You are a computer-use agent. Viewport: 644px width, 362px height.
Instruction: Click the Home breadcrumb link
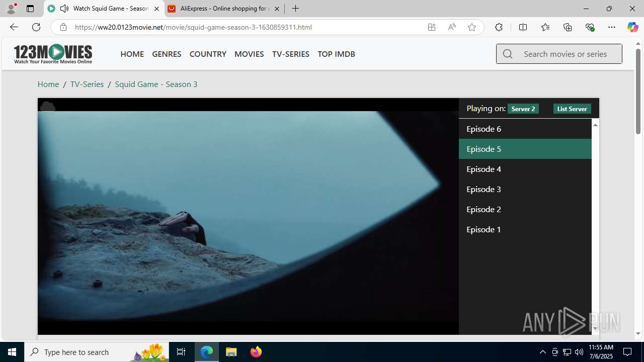pos(48,84)
